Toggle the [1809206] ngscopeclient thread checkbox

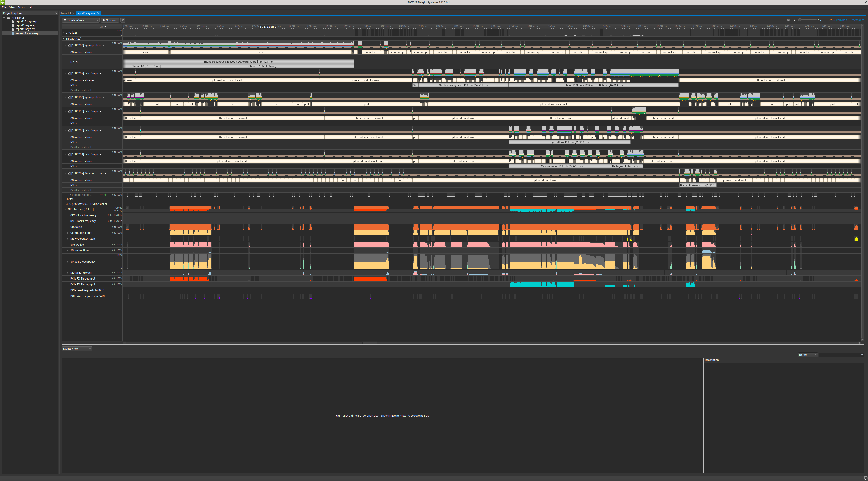[x=69, y=45]
